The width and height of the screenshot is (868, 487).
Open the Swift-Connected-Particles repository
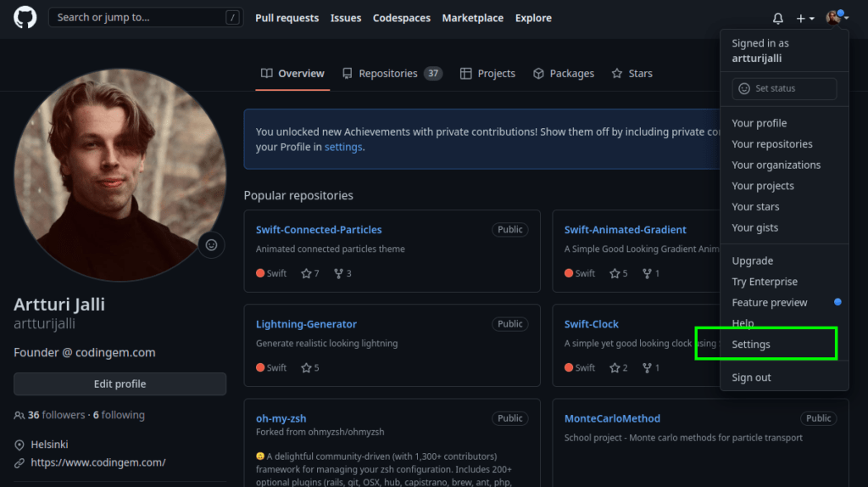[319, 229]
